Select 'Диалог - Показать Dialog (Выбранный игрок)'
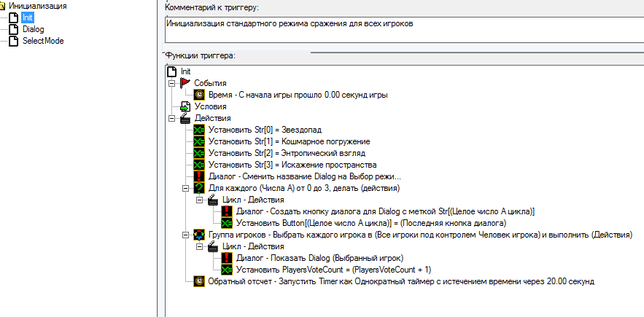The image size is (644, 317). tap(320, 258)
